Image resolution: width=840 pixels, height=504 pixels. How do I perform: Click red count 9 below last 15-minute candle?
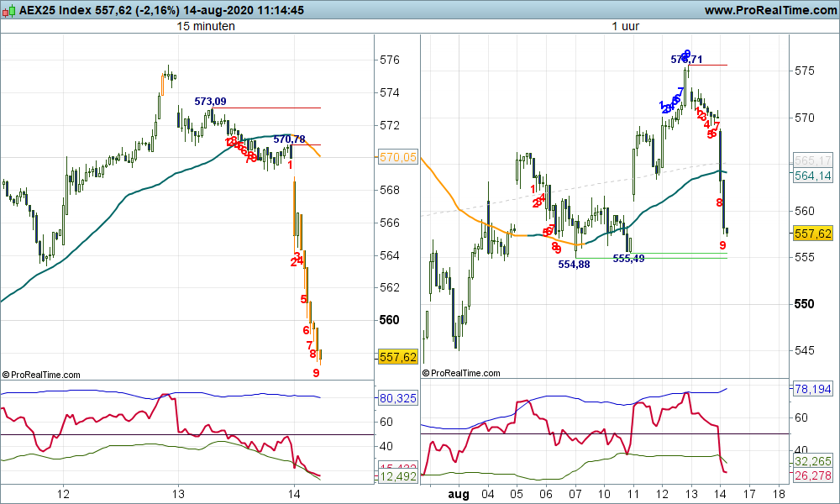pyautogui.click(x=316, y=373)
